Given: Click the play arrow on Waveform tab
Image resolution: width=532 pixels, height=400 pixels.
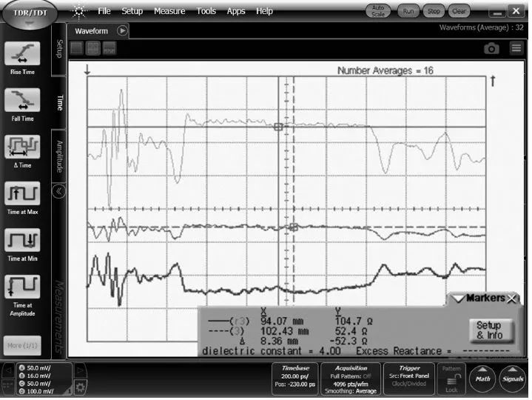Looking at the screenshot, I should point(122,31).
